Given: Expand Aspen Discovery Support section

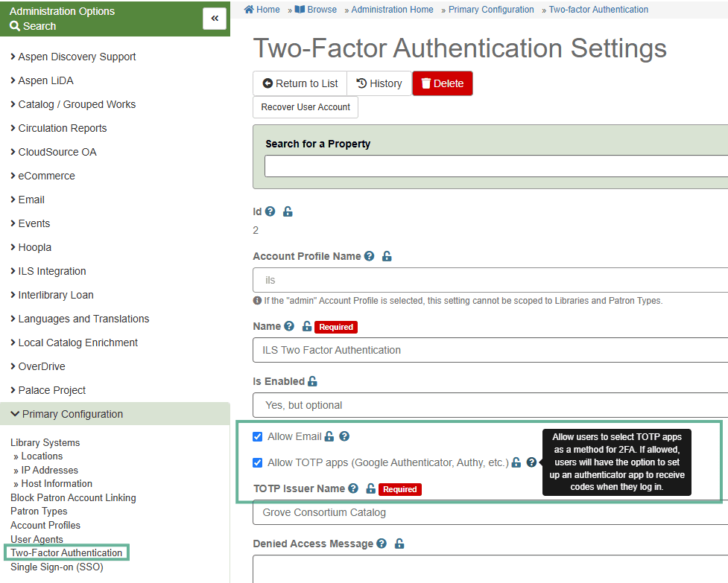Looking at the screenshot, I should pos(73,57).
